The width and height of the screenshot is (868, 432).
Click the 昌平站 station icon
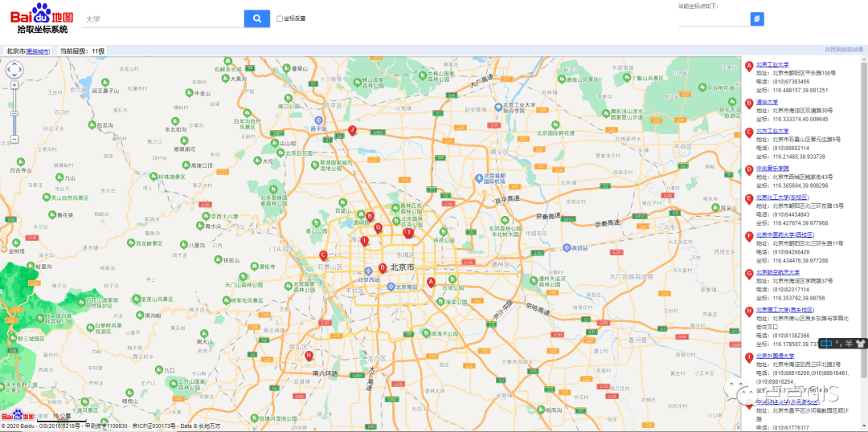point(317,120)
